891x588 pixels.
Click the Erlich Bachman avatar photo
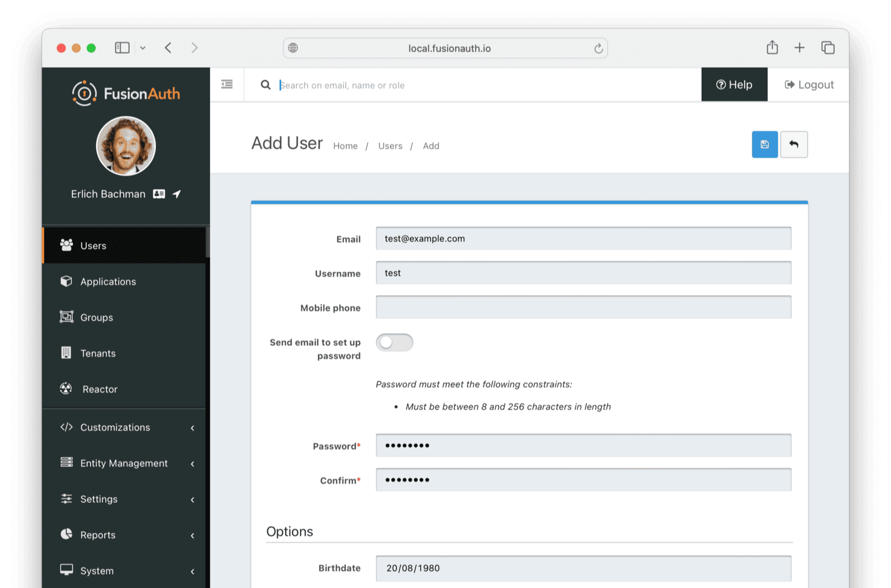126,146
